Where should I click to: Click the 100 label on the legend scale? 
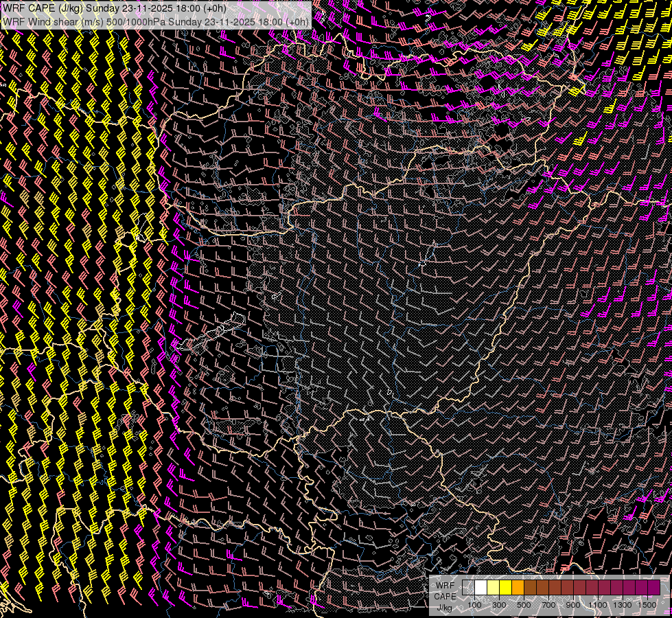click(x=474, y=605)
